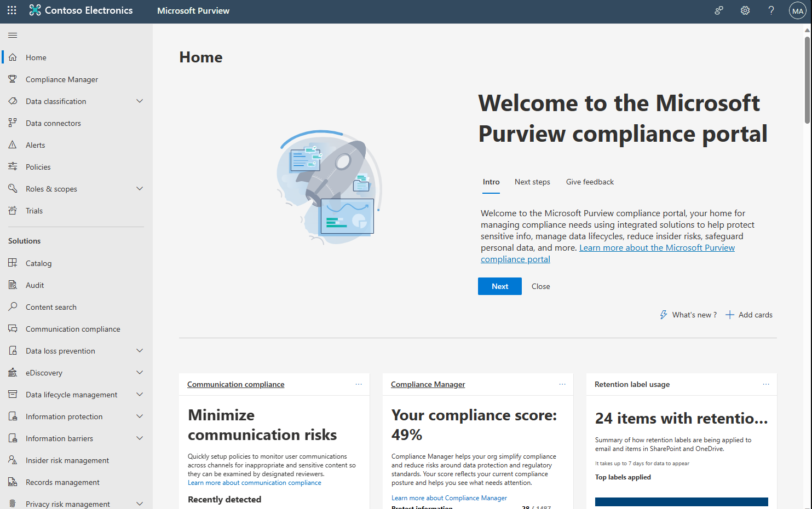This screenshot has height=509, width=812.
Task: Click the What's new ? link text
Action: (x=694, y=315)
